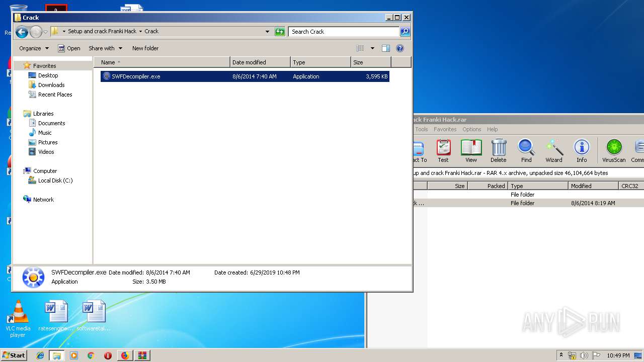Open the Help menu in WinRAR
644x362 pixels.
pyautogui.click(x=493, y=129)
